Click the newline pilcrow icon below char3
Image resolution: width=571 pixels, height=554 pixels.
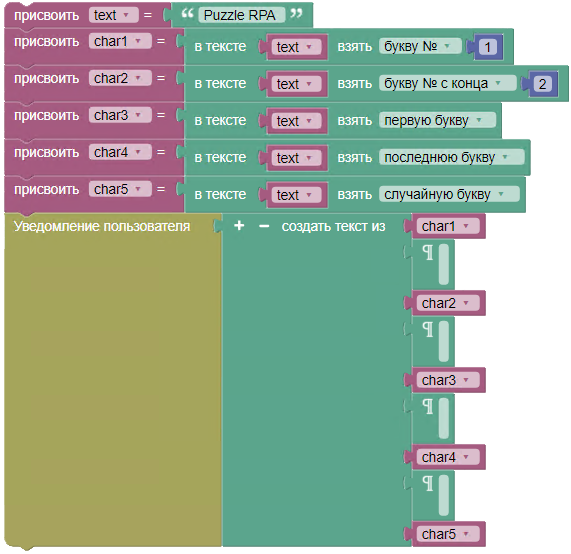coord(428,406)
